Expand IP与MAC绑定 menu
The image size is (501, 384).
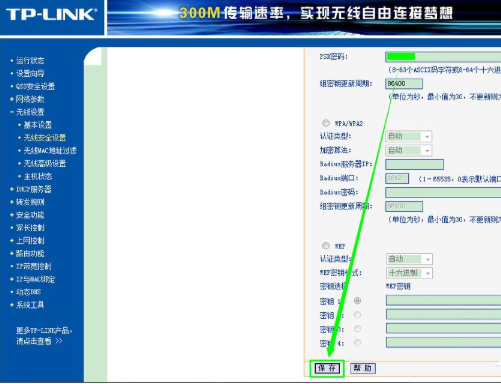pos(35,279)
